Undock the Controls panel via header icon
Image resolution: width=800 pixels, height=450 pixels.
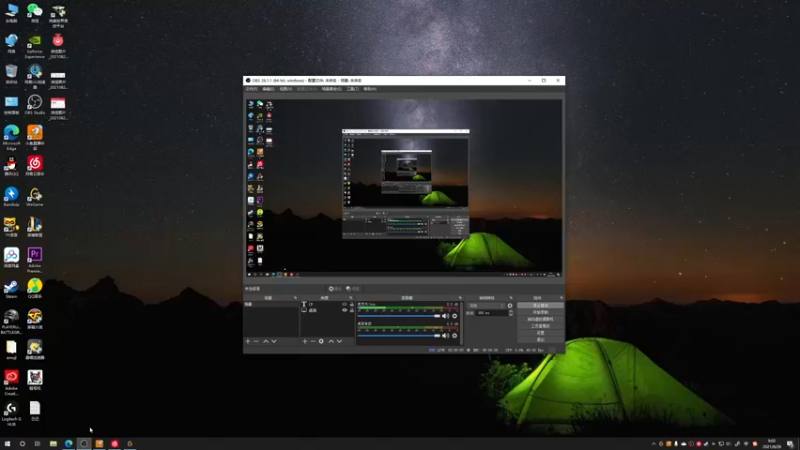[x=561, y=298]
